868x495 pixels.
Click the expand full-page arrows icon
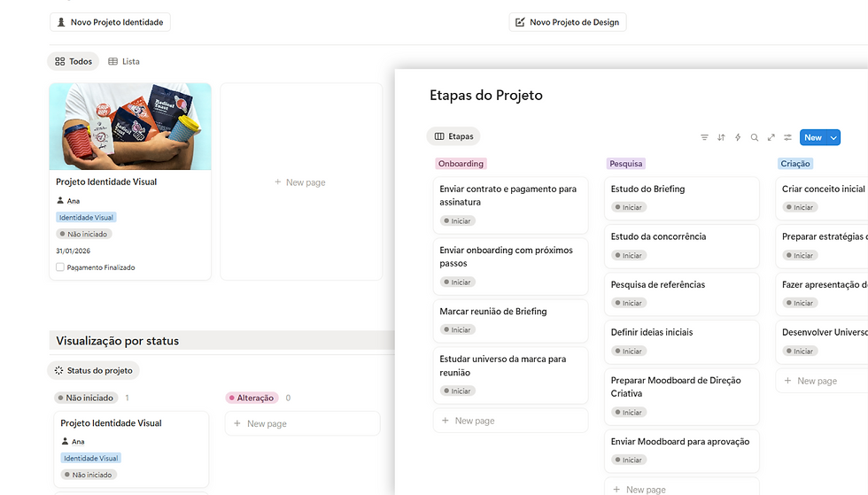771,137
